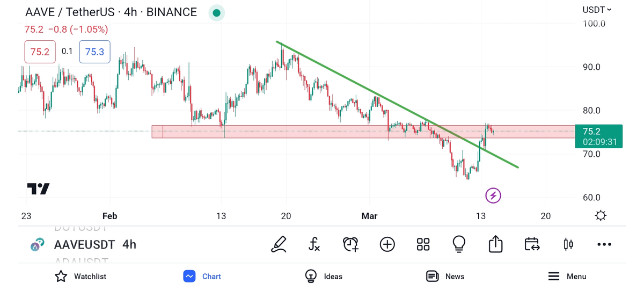The width and height of the screenshot is (644, 290).
Task: Expand the USDT currency dropdown
Action: click(x=597, y=10)
